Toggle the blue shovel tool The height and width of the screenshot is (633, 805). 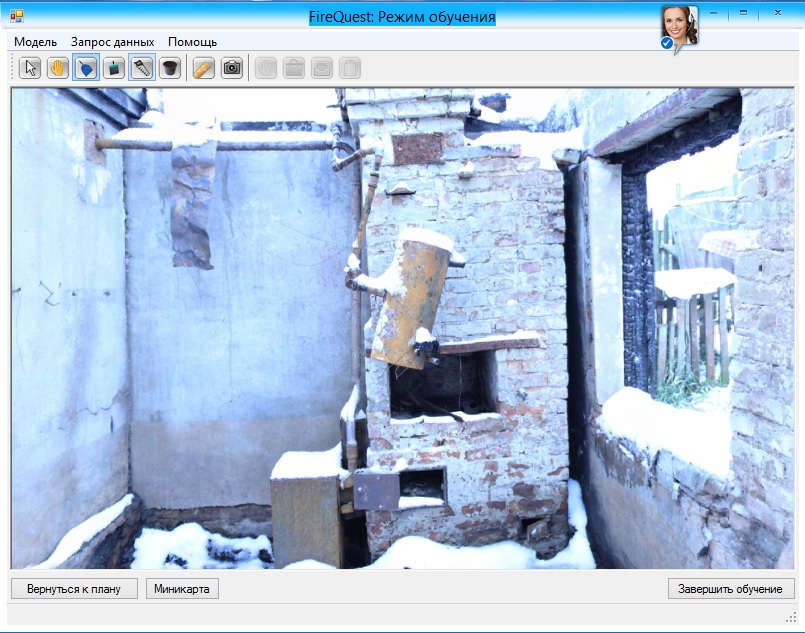pos(86,68)
